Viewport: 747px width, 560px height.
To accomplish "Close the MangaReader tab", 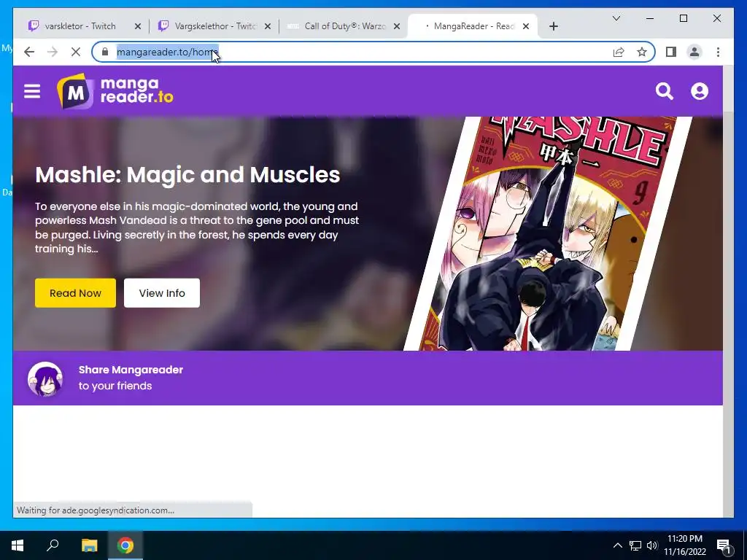I will pos(526,26).
